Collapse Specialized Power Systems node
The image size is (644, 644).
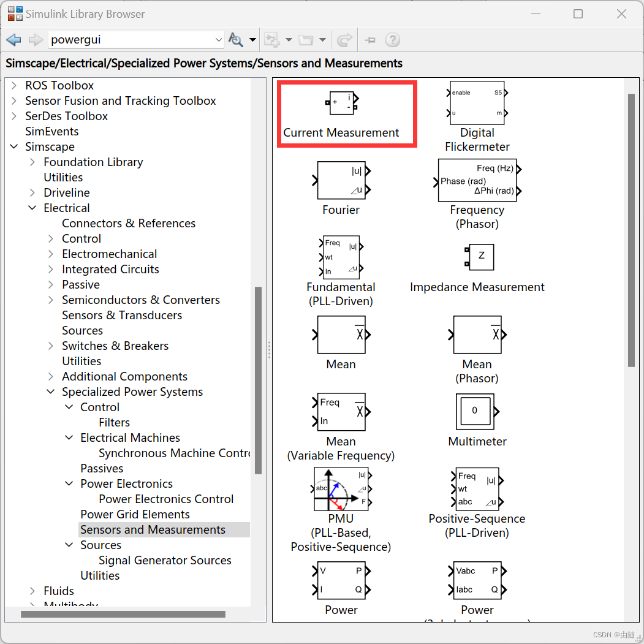50,392
